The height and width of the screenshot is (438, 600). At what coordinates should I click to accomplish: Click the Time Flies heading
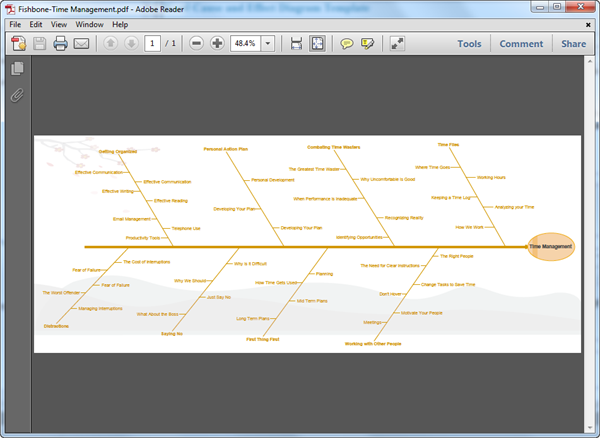[448, 145]
